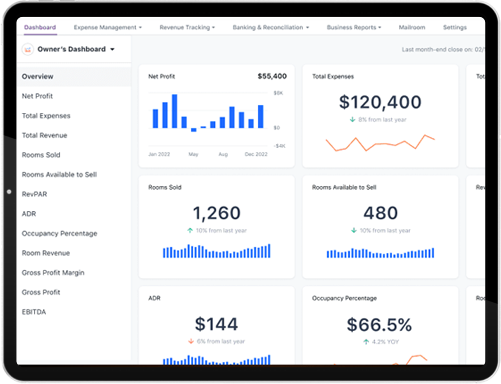Expand Banking & Reconciliation menu

(x=271, y=27)
